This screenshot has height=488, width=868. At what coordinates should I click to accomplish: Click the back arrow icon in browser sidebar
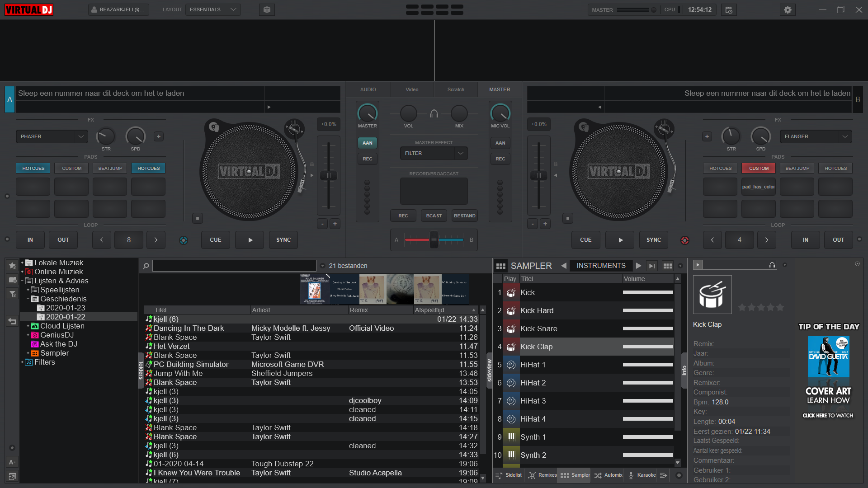(12, 321)
